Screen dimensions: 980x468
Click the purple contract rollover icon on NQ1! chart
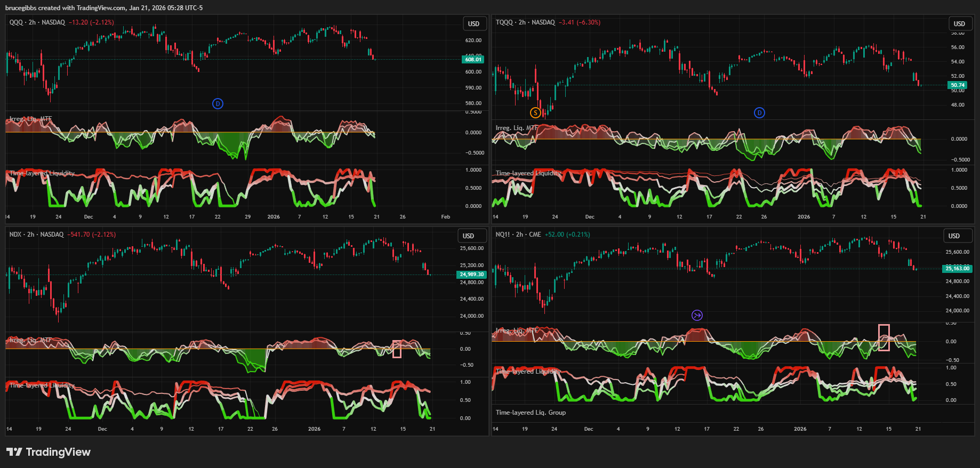coord(697,315)
